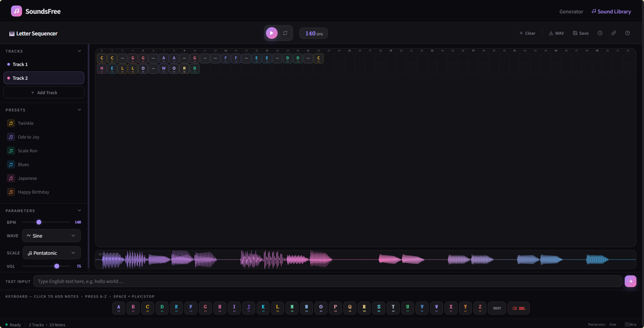Select the W note in Track 2 row

164,69
